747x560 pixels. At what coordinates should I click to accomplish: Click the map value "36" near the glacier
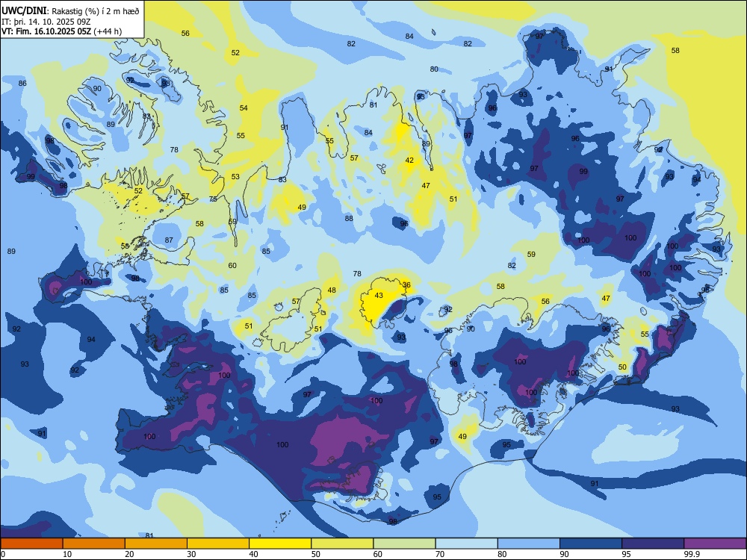[x=406, y=284]
